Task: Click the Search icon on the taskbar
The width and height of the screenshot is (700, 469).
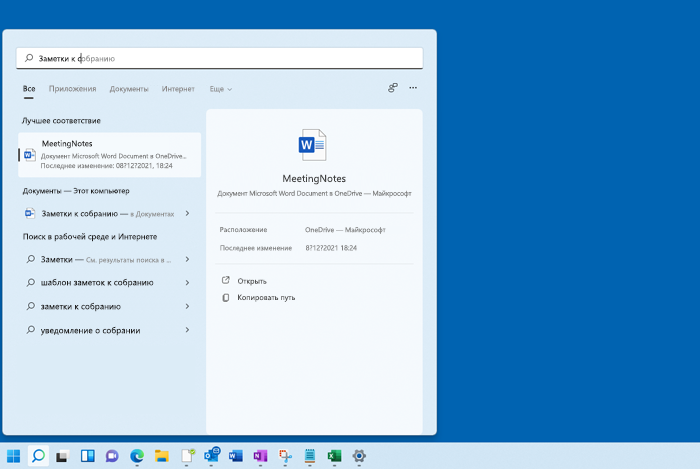Action: [x=38, y=456]
